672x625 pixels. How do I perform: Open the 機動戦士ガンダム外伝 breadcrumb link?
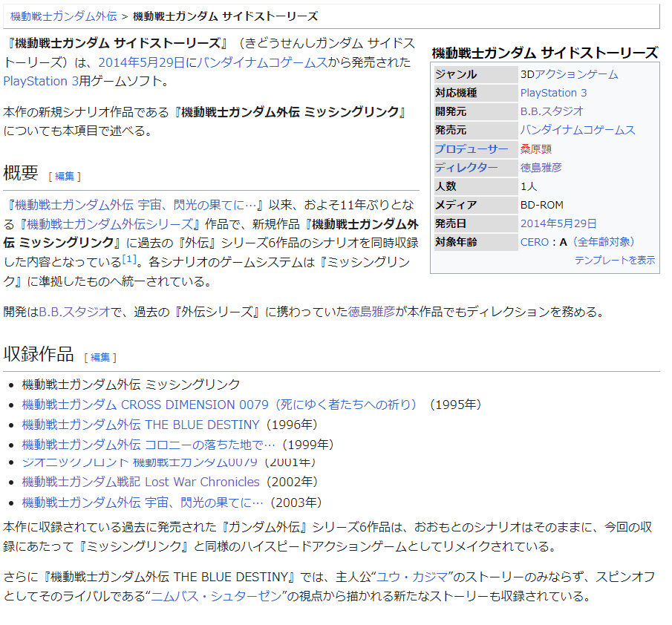(x=63, y=16)
